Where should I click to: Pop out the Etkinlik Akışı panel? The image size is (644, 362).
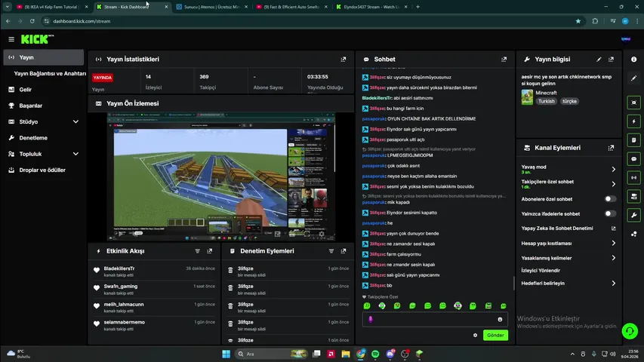[210, 251]
